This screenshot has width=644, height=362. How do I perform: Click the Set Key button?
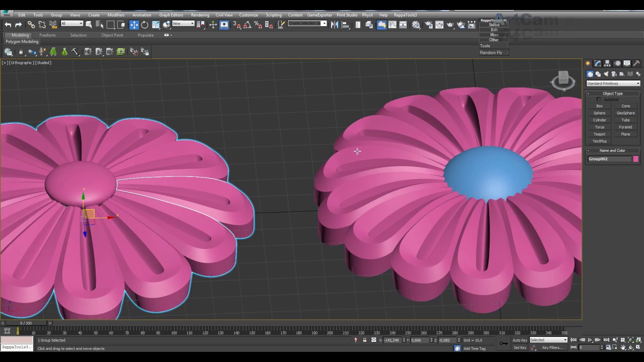tap(520, 347)
